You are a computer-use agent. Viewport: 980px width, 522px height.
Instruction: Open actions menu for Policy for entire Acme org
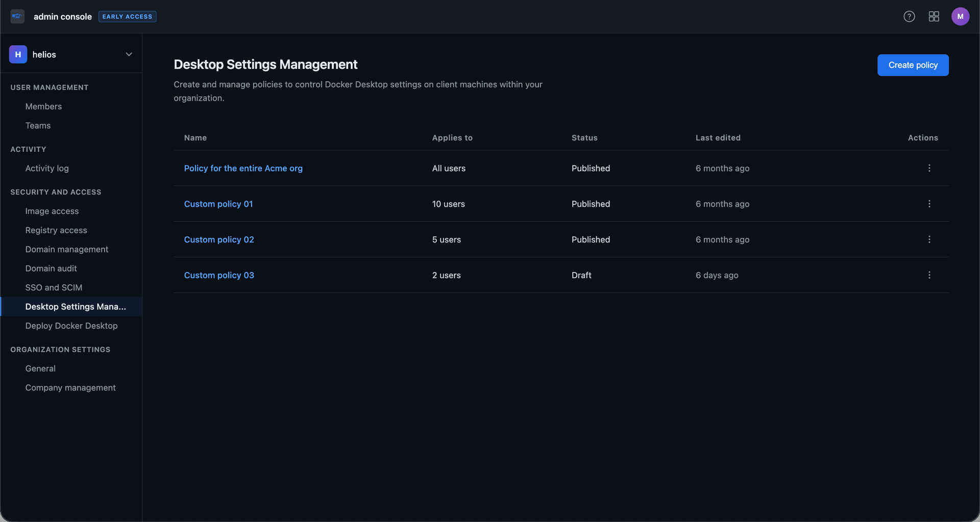929,168
